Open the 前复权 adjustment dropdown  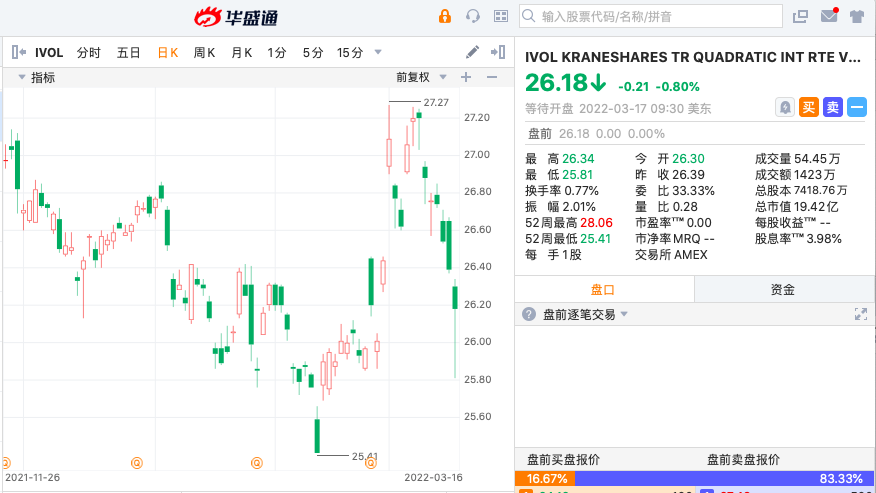[x=421, y=77]
